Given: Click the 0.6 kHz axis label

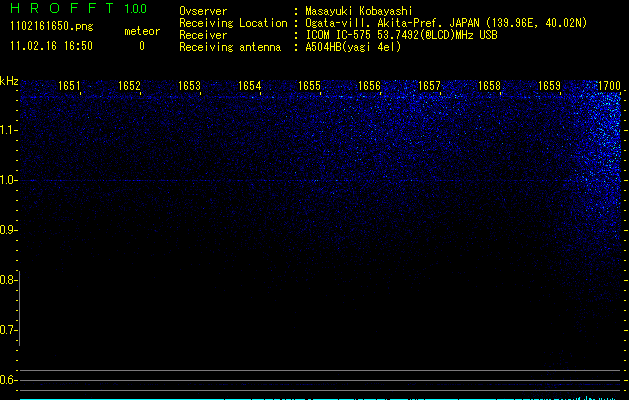Looking at the screenshot, I should [8, 380].
